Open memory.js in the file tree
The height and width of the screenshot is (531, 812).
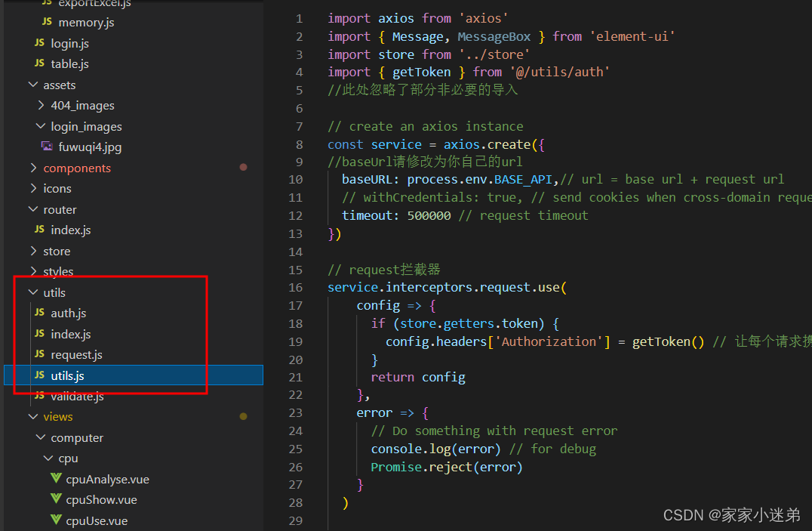pyautogui.click(x=86, y=23)
